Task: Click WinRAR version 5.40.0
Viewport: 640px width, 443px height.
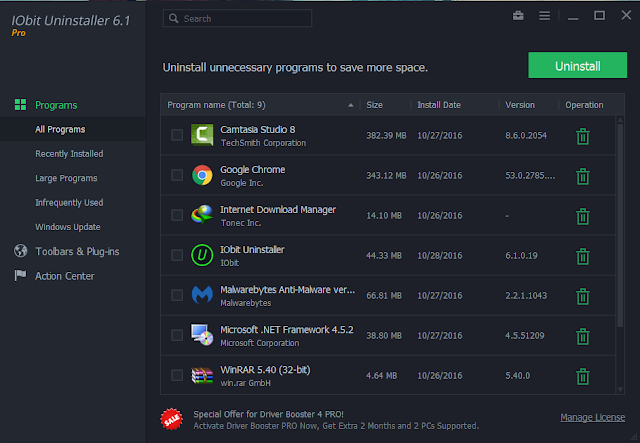Action: pyautogui.click(x=518, y=376)
